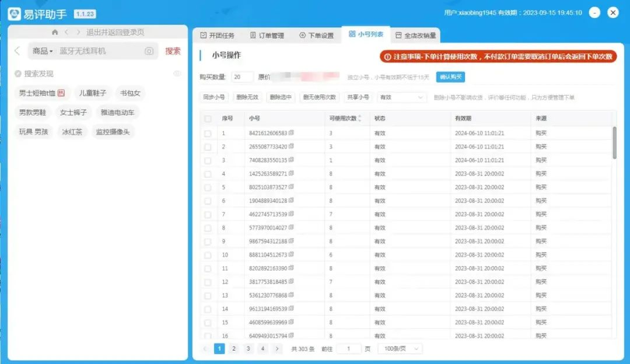Go to page 2 in pagination
The height and width of the screenshot is (364, 630).
(x=234, y=347)
